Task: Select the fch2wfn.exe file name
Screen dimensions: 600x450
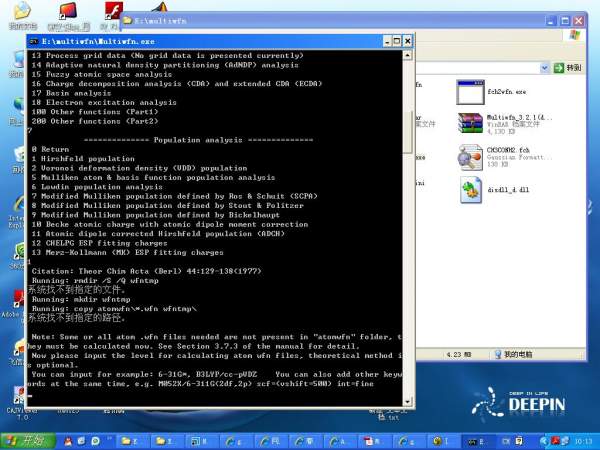Action: point(506,92)
